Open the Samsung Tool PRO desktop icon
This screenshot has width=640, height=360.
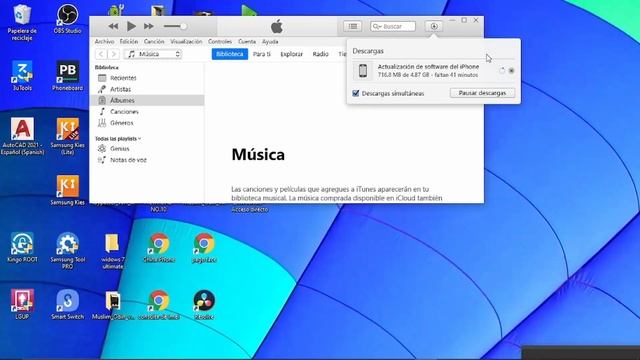click(67, 251)
